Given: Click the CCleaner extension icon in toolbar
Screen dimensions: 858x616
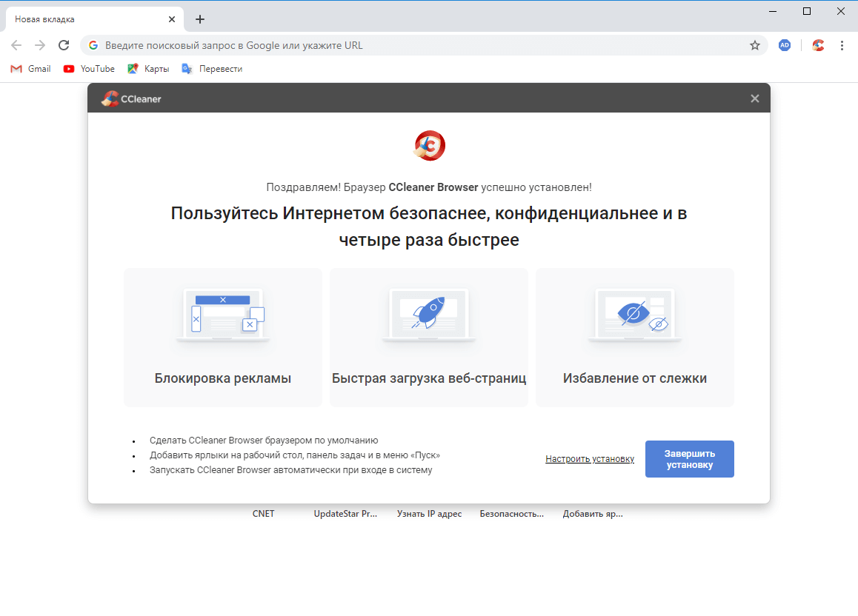Looking at the screenshot, I should [817, 45].
